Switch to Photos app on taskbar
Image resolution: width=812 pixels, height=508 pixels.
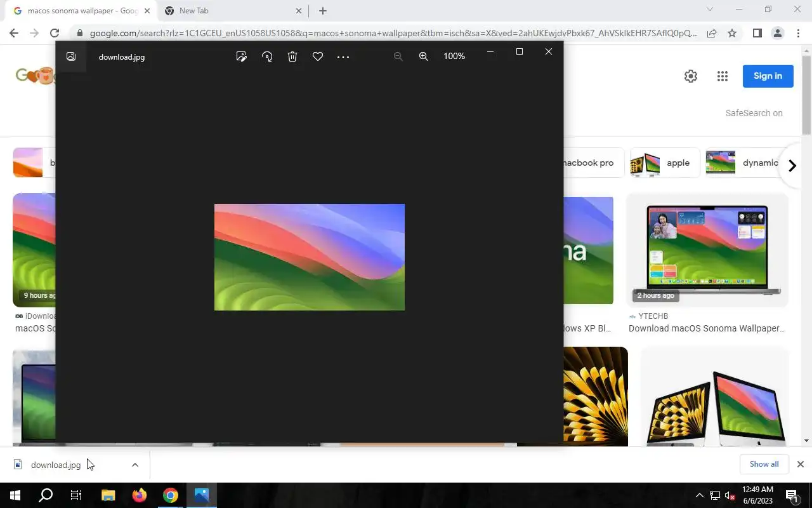click(202, 495)
